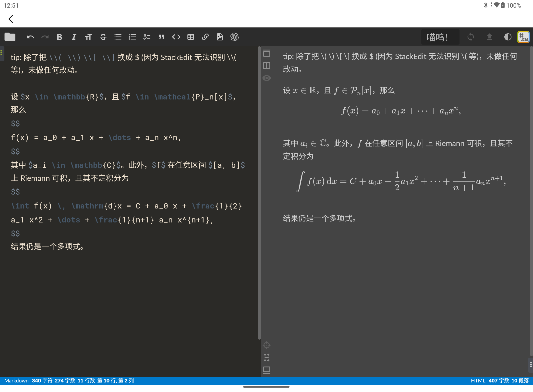Click the HTML status label

(478, 380)
